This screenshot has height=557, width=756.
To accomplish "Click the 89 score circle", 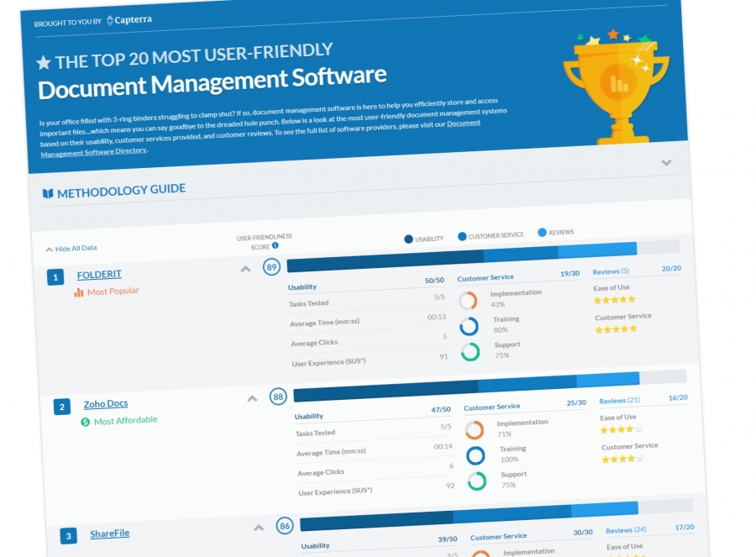I will click(x=272, y=266).
